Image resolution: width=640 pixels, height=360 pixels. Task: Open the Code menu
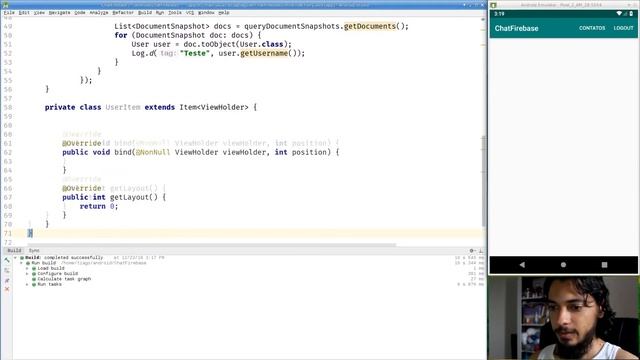80,13
